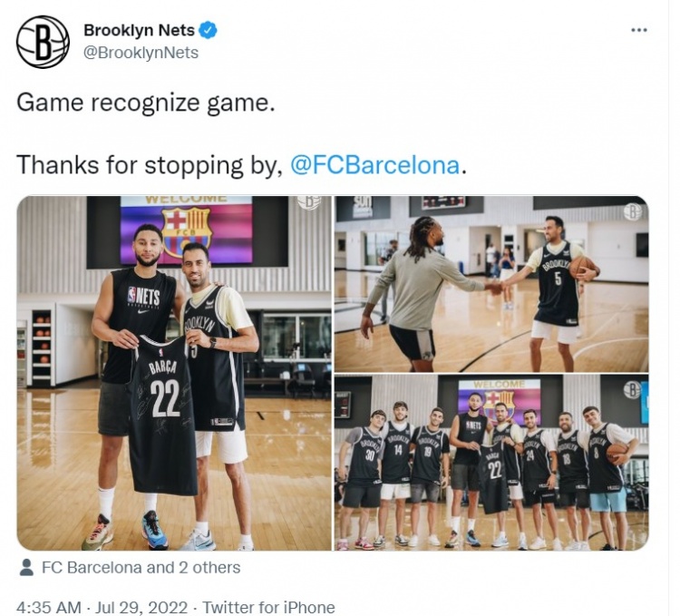Click the Brooklyn Nets display name
The width and height of the screenshot is (680, 616).
pos(139,30)
